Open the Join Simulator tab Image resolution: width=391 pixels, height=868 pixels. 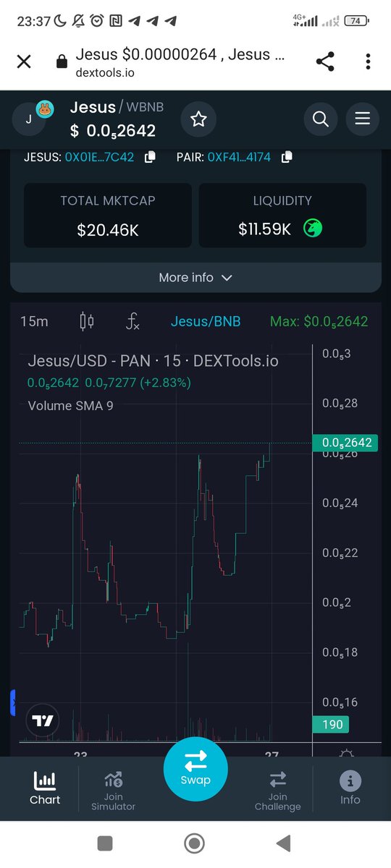(113, 791)
